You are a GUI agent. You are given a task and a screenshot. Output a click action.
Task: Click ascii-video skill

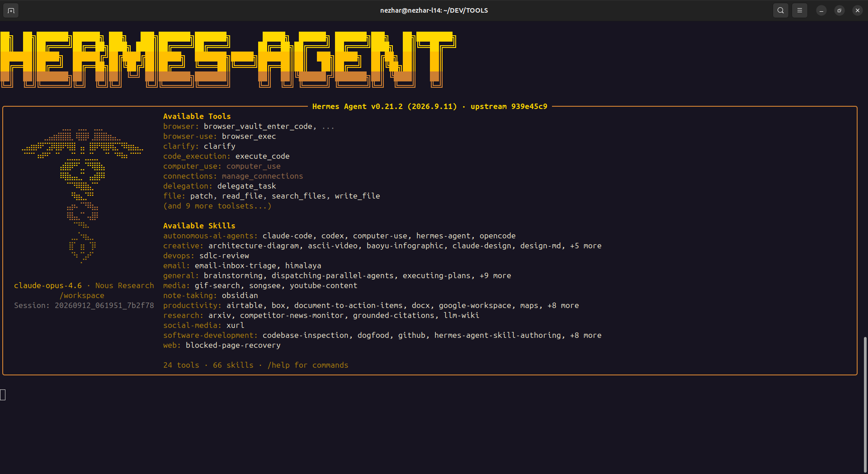point(332,246)
